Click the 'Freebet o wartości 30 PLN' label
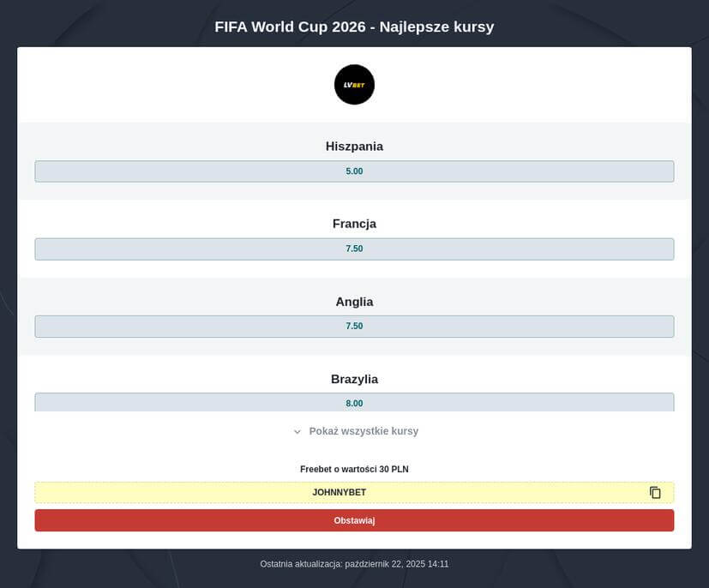 pyautogui.click(x=354, y=470)
